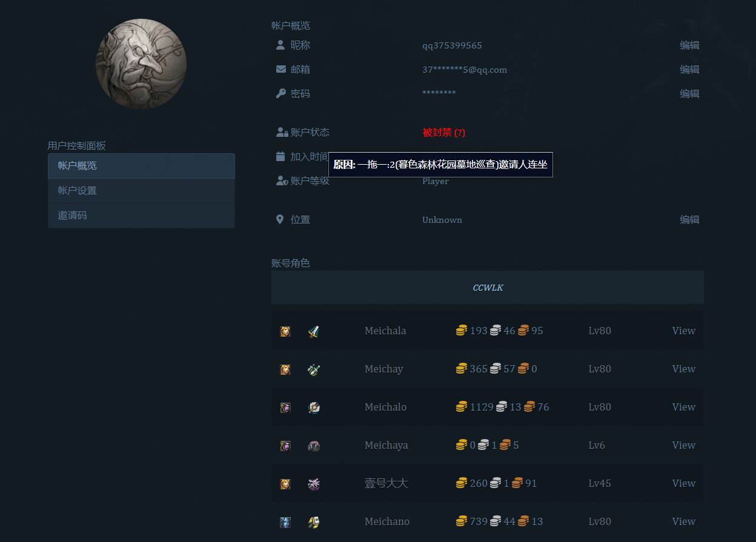Click the draenei portrait icon for Meichano
Viewport: 756px width, 542px height.
click(285, 522)
